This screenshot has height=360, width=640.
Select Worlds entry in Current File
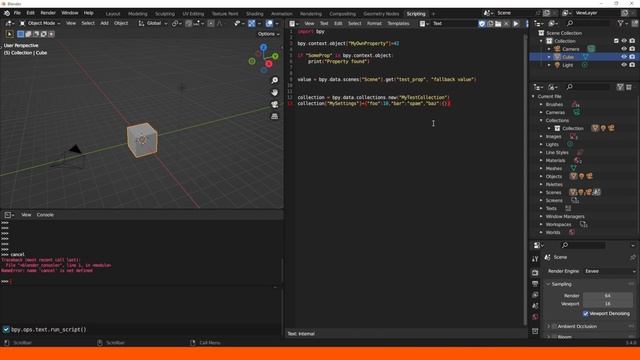553,233
